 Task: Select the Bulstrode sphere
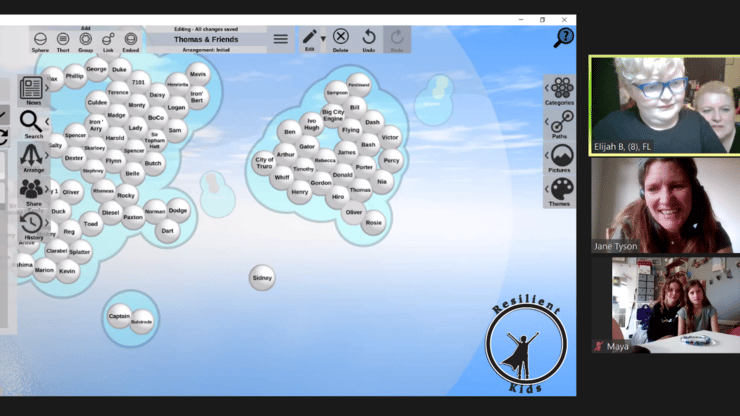[x=142, y=322]
